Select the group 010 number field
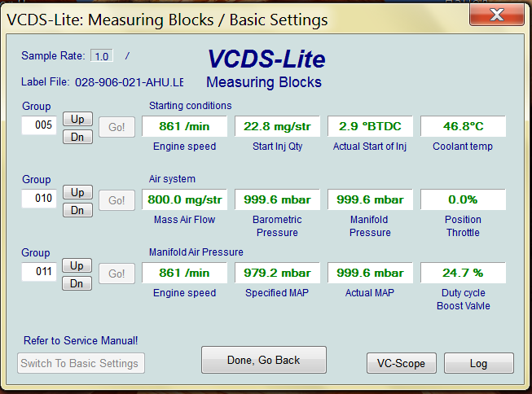Image resolution: width=532 pixels, height=394 pixels. [x=39, y=199]
